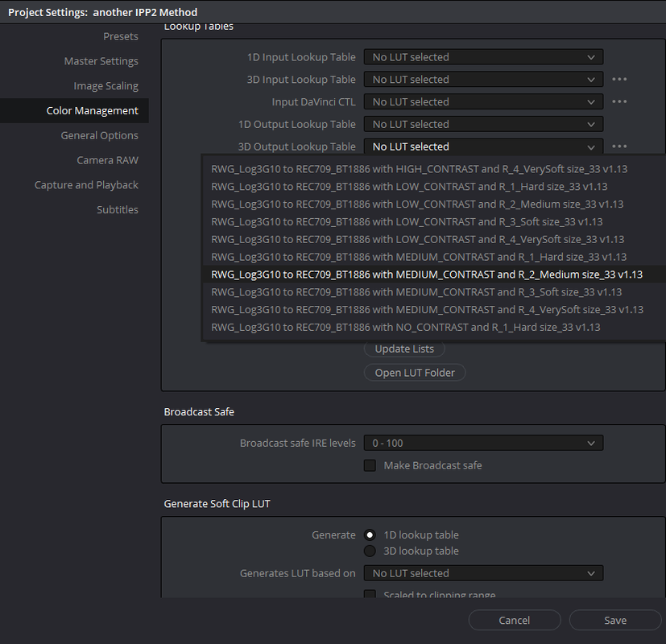This screenshot has height=644, width=666.
Task: Open 1D Output Lookup Table dropdown
Action: pyautogui.click(x=483, y=125)
